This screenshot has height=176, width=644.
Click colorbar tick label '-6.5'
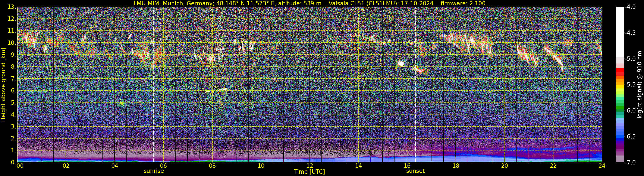630,137
